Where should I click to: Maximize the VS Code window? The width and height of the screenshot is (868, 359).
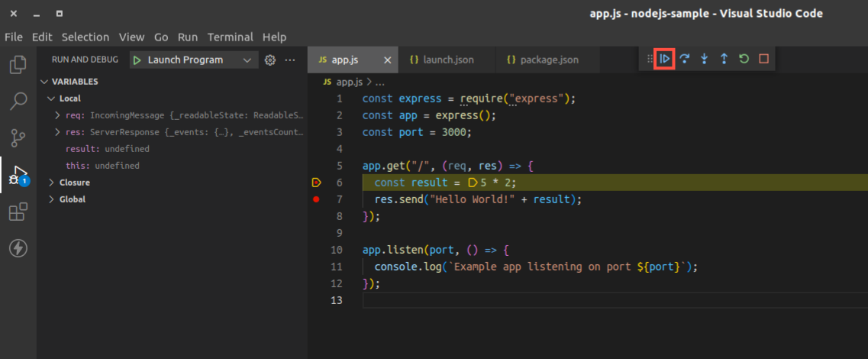click(60, 13)
